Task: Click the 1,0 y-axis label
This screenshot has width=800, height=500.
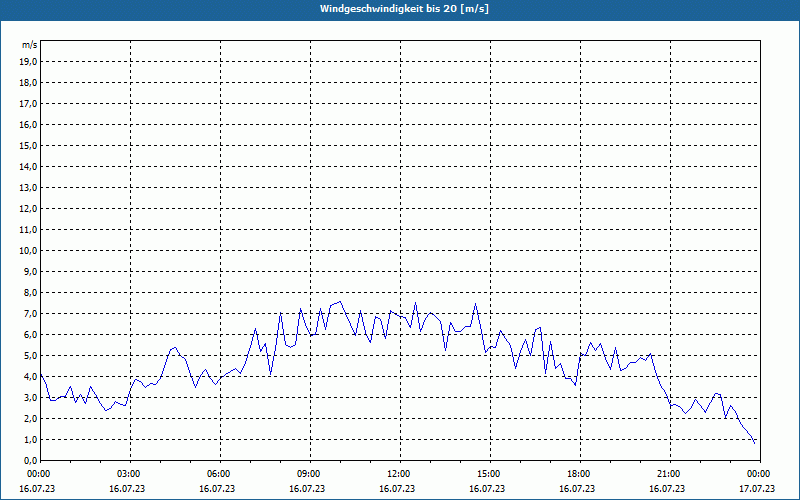Action: click(30, 439)
